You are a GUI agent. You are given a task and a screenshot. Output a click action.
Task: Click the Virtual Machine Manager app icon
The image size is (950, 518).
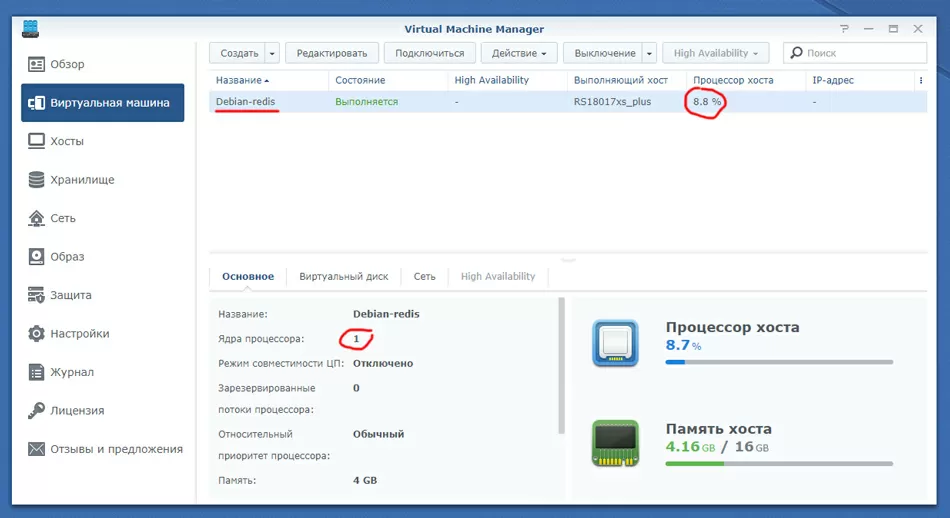point(30,28)
